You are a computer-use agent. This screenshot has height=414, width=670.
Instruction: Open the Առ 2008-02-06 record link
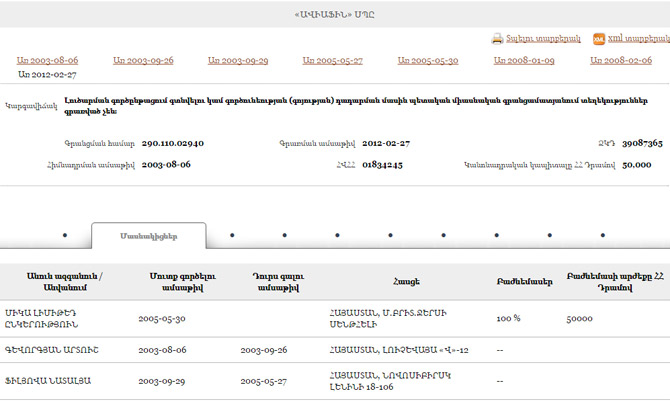click(621, 60)
